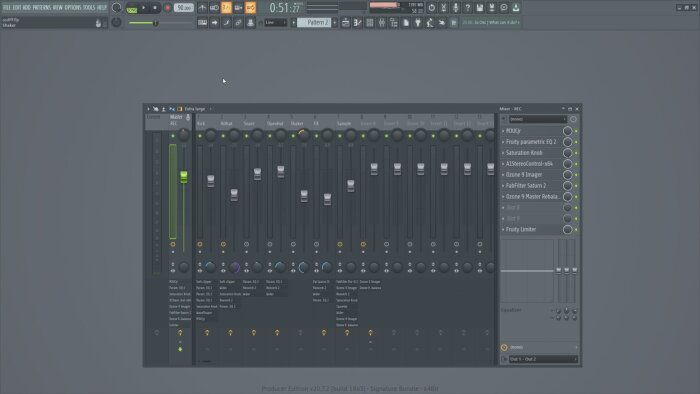Image resolution: width=700 pixels, height=394 pixels.
Task: Click the piano roll view icon
Action: pos(358,22)
